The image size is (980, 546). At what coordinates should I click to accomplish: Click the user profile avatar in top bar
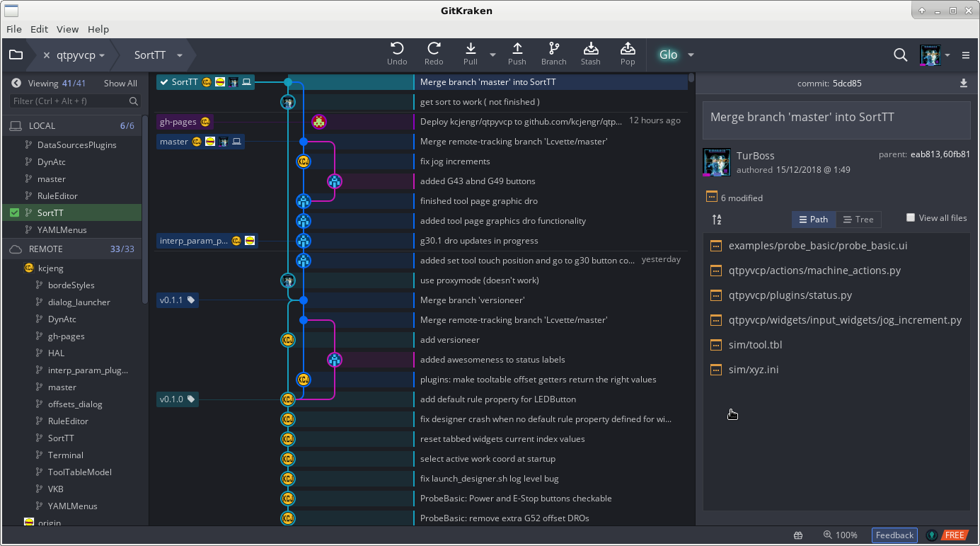tap(930, 55)
